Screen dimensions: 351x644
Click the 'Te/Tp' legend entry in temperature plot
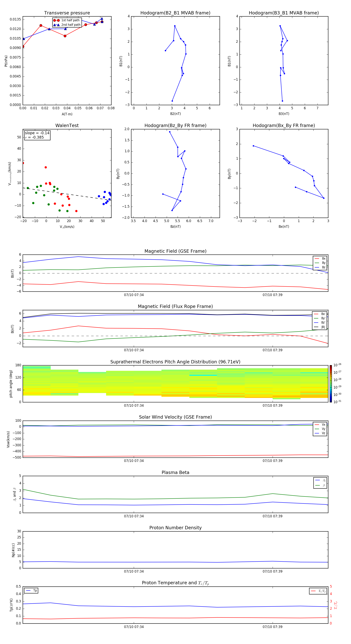pyautogui.click(x=318, y=591)
